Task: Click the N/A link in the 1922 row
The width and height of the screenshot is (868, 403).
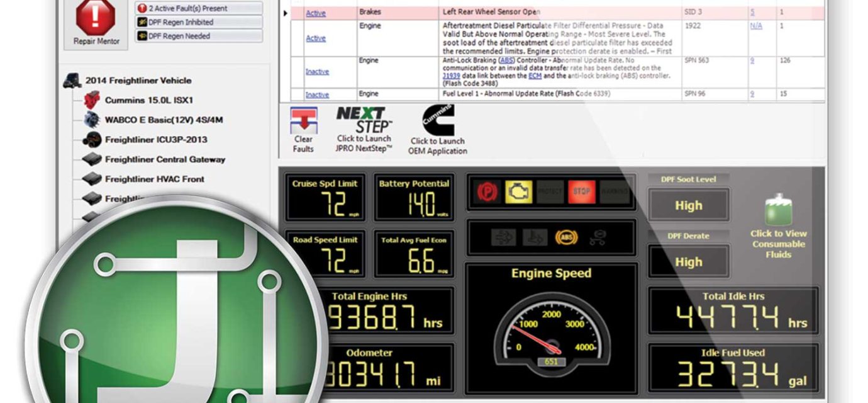Action: pos(755,26)
